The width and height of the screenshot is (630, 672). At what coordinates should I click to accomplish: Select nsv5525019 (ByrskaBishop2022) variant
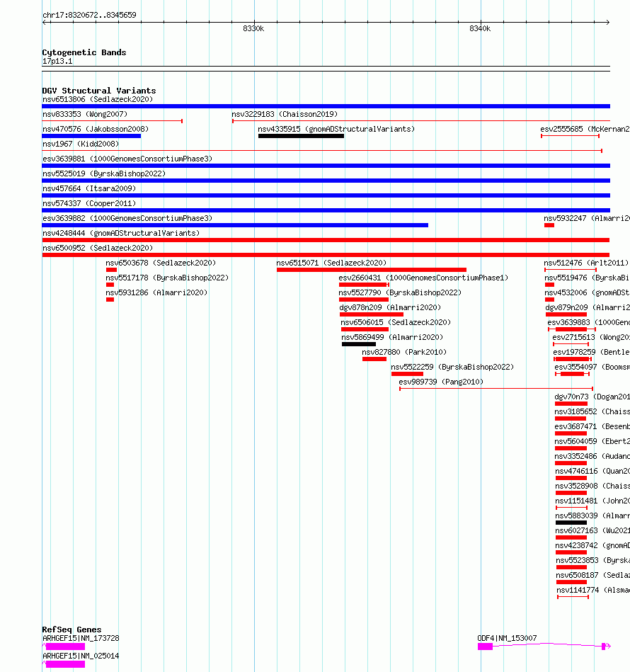tap(103, 173)
